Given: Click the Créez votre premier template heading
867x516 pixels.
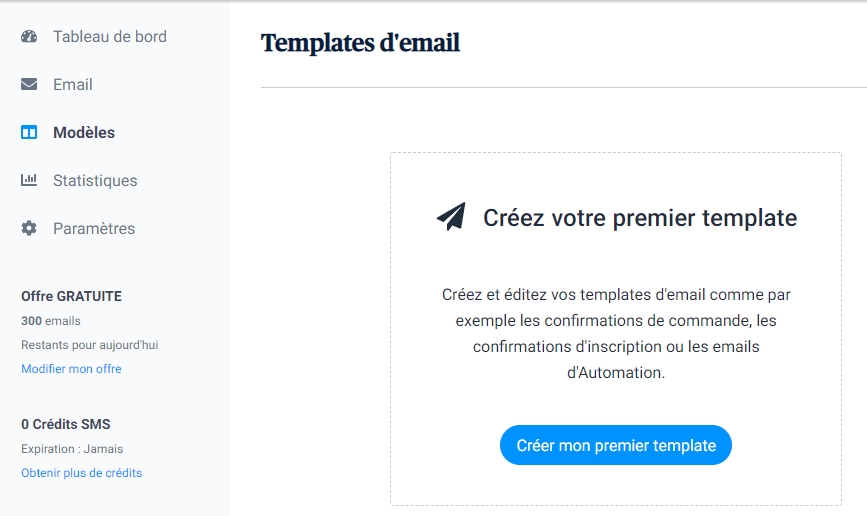Looking at the screenshot, I should pyautogui.click(x=640, y=218).
